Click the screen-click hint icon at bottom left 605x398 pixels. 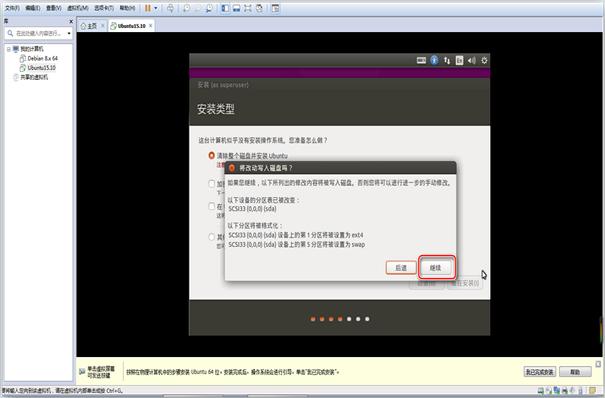(x=82, y=371)
